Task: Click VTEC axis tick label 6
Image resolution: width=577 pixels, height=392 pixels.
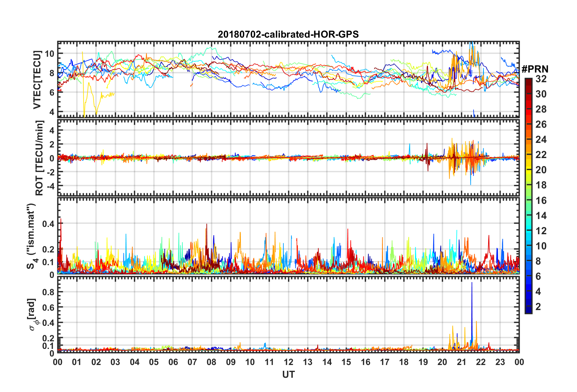Action: 52,93
